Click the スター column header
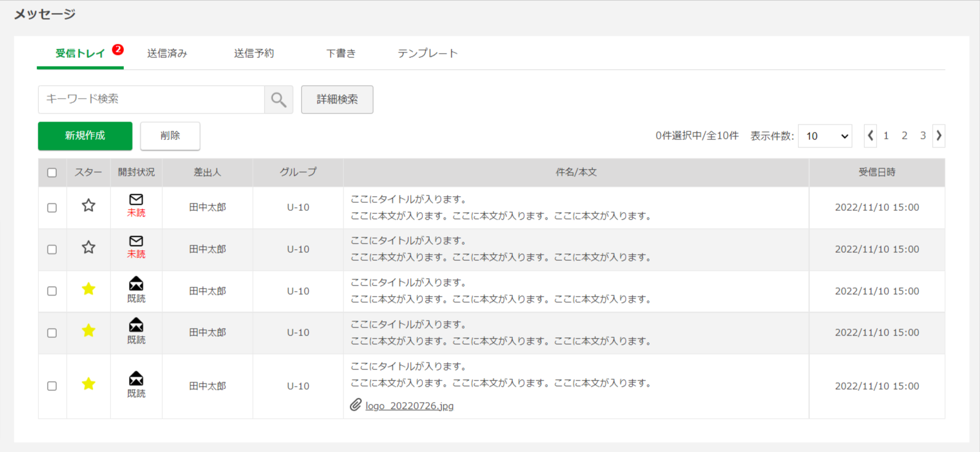Image resolution: width=980 pixels, height=452 pixels. tap(88, 173)
